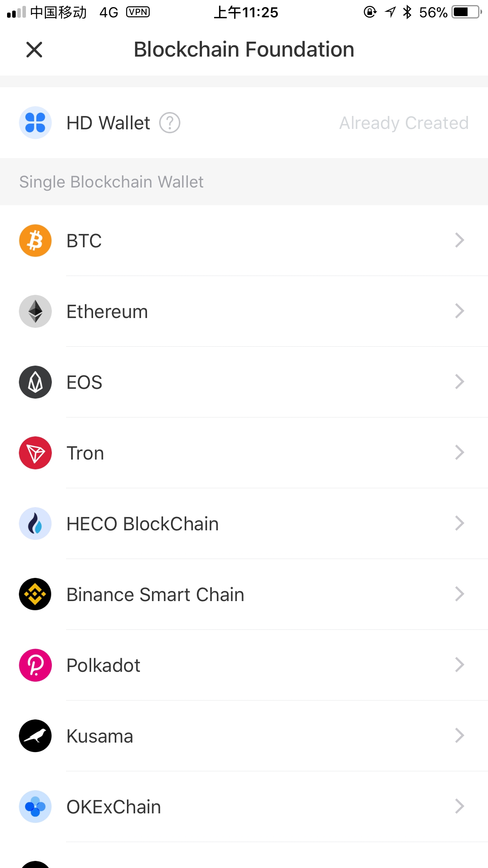Expand the Polkadot row chevron
The image size is (488, 868).
click(459, 665)
